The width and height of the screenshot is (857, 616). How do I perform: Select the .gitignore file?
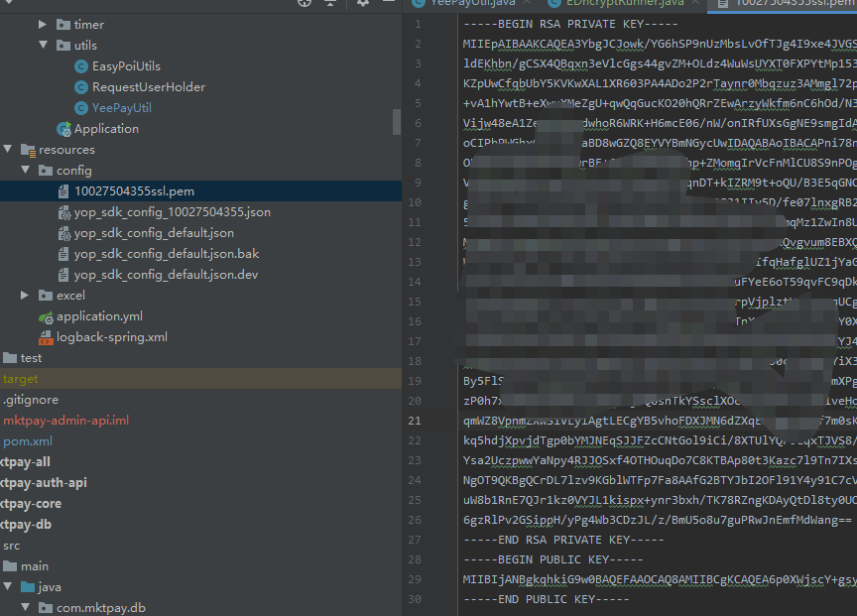click(31, 399)
